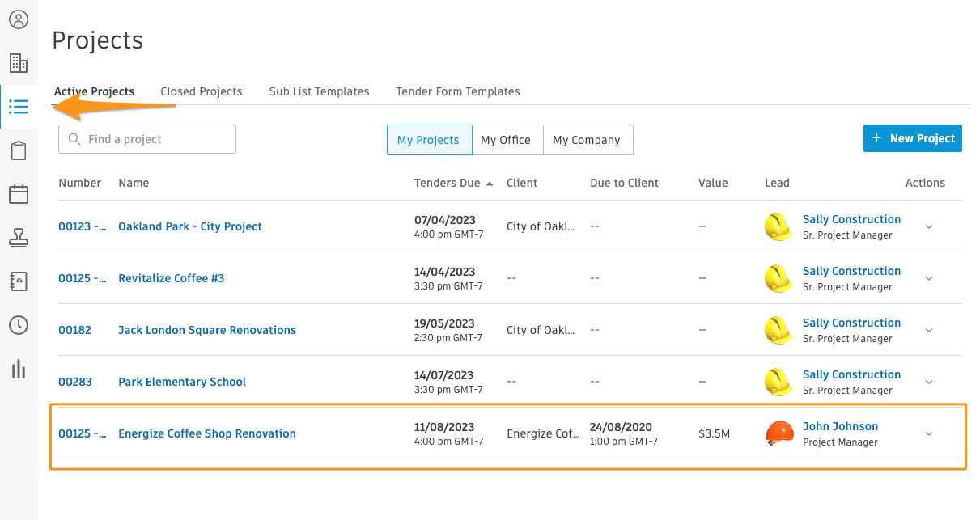Click the Name column header

tap(134, 183)
